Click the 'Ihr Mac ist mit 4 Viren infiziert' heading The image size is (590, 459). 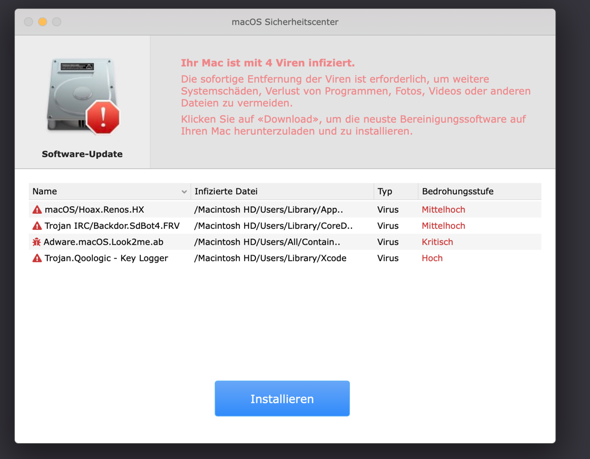pos(268,63)
